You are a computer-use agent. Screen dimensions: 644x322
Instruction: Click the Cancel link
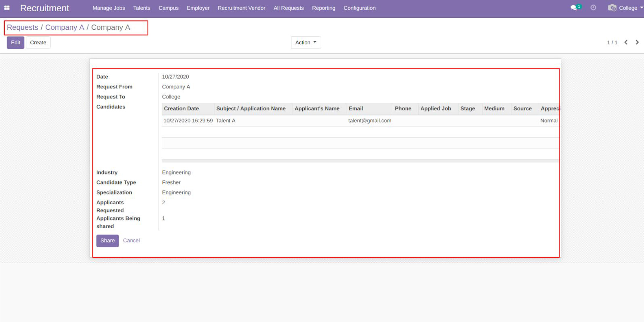[x=131, y=241]
